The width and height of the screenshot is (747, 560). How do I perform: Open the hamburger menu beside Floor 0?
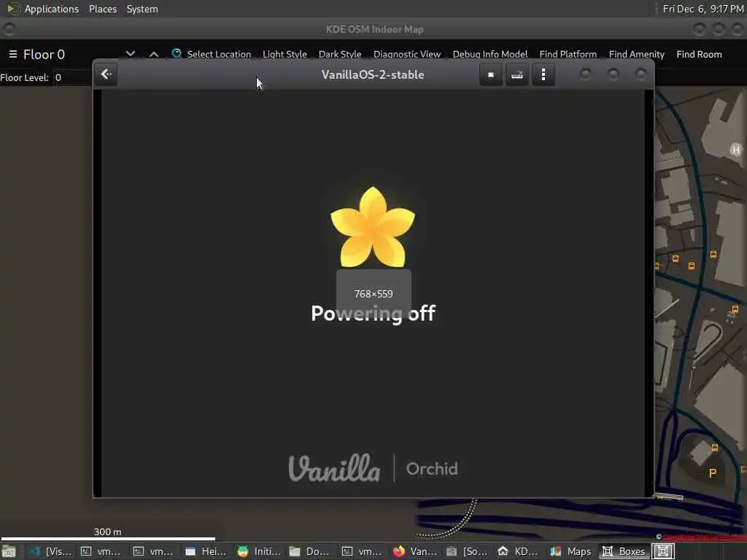[13, 54]
